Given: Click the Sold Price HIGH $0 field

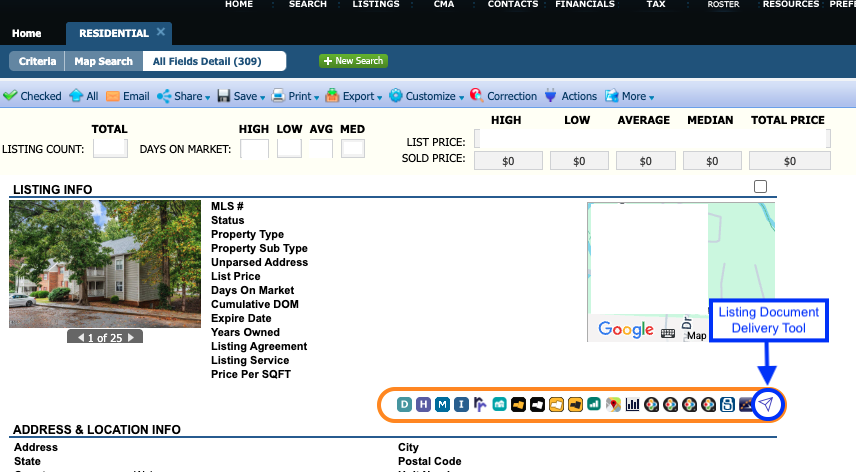Looking at the screenshot, I should pos(508,161).
